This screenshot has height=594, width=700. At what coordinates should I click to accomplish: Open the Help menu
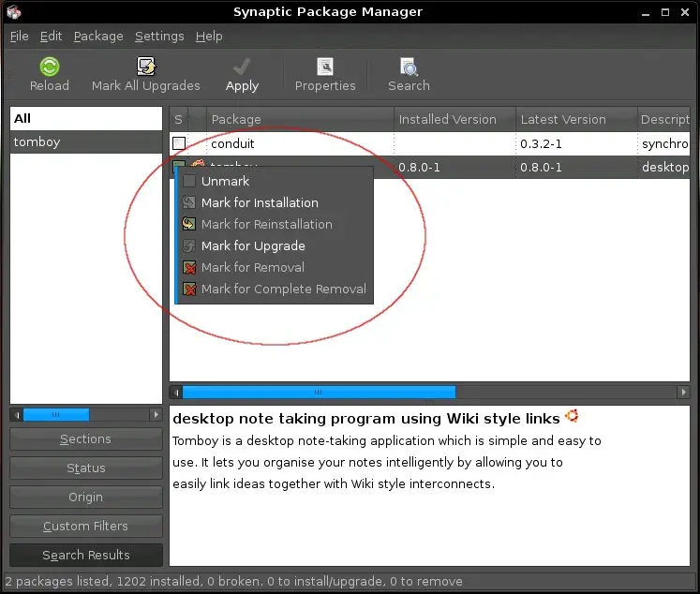coord(209,37)
